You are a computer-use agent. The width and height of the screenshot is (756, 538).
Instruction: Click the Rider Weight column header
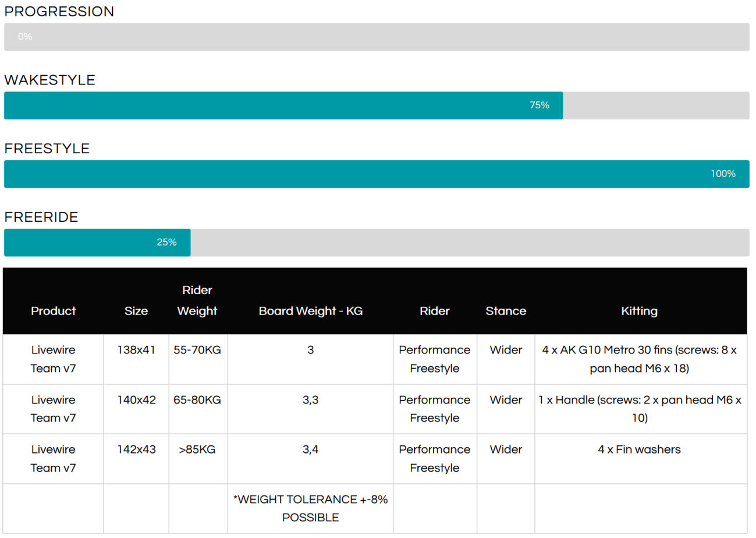pos(197,300)
